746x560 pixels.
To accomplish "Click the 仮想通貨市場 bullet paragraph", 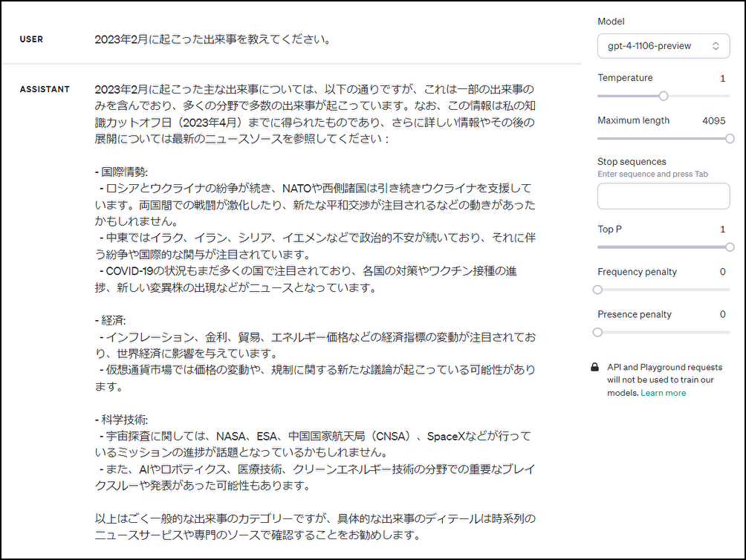I will 315,378.
